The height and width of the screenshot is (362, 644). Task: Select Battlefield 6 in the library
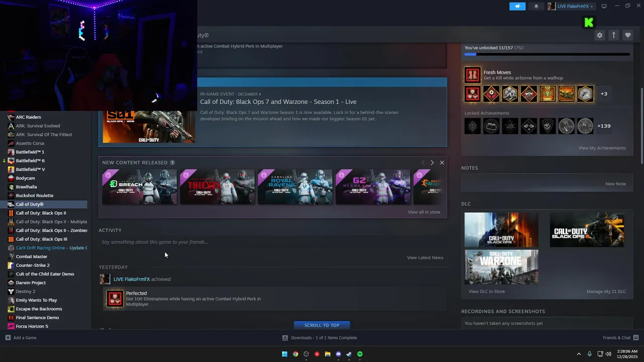point(30,160)
